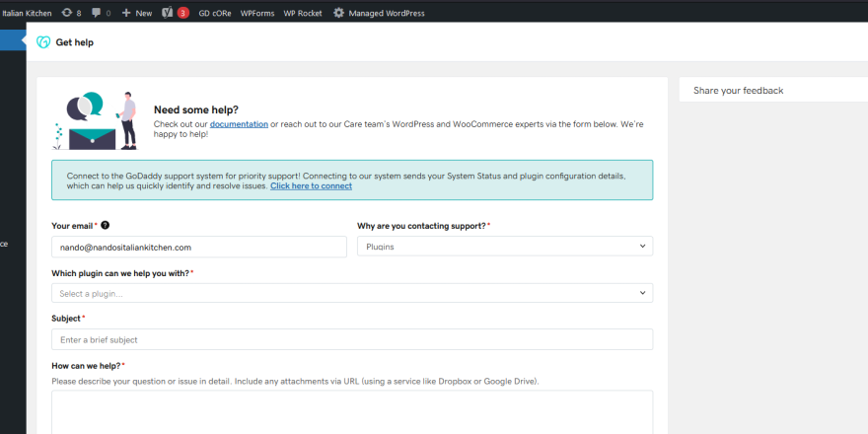Open the documentation link

(239, 124)
